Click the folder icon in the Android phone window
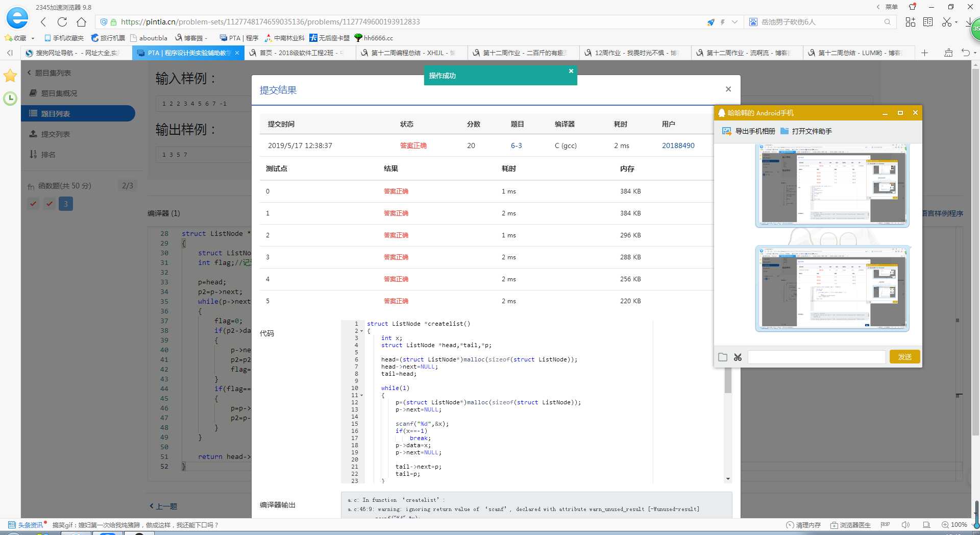This screenshot has width=980, height=535. [723, 357]
